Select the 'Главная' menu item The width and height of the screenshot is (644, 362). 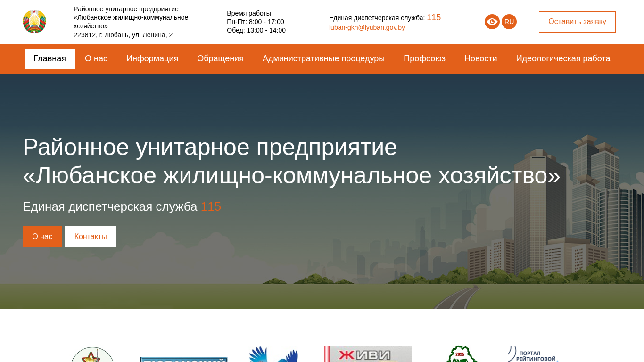click(x=50, y=58)
